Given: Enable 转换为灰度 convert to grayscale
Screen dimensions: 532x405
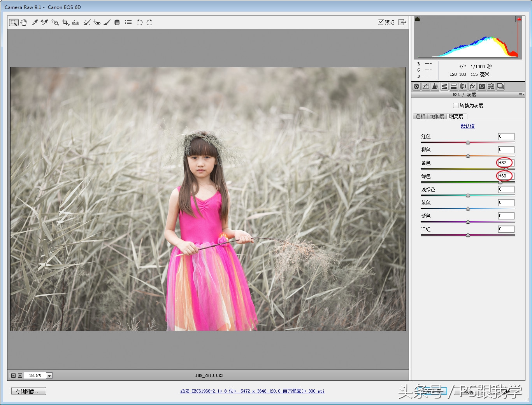Looking at the screenshot, I should [x=456, y=105].
